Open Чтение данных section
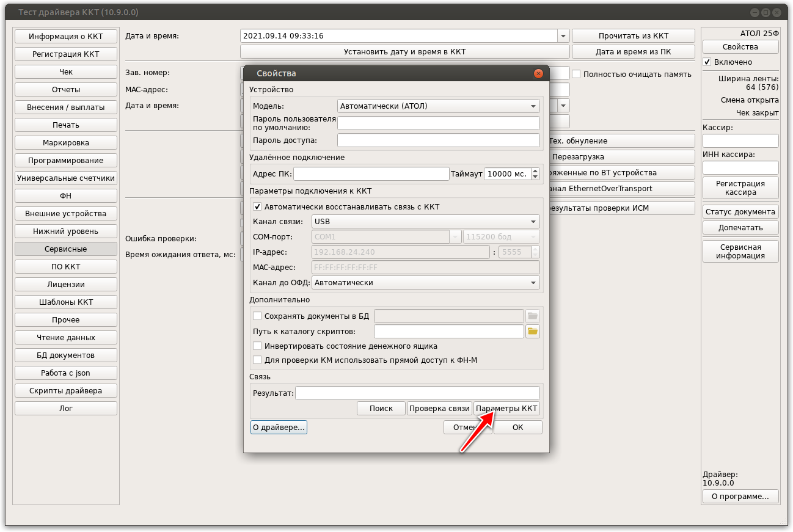 [x=66, y=337]
